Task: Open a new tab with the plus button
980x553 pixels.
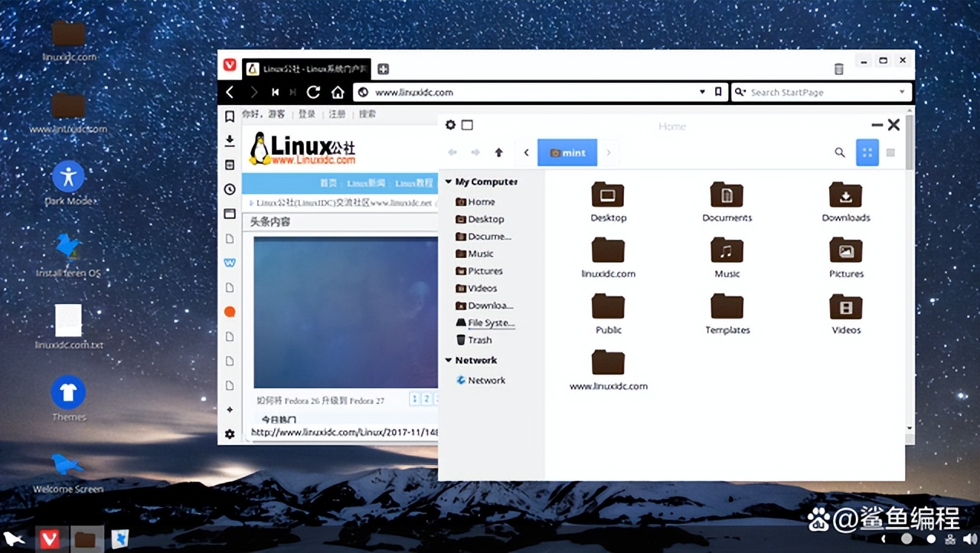Action: (x=383, y=68)
